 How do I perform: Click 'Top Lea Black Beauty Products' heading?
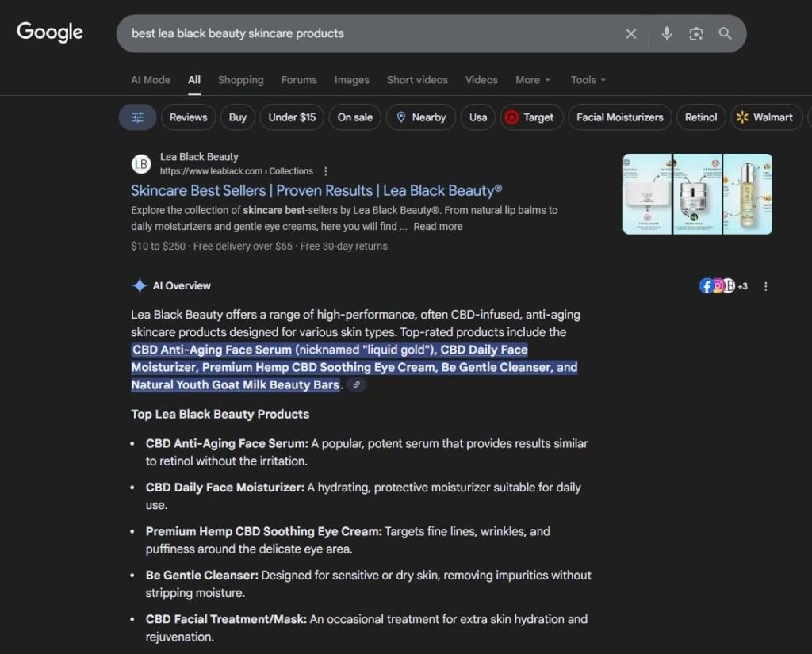220,414
